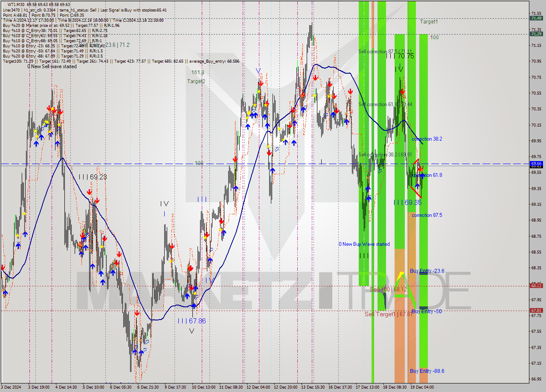Click the '100' label on dashed price line
This screenshot has width=546, height=392.
[199, 163]
